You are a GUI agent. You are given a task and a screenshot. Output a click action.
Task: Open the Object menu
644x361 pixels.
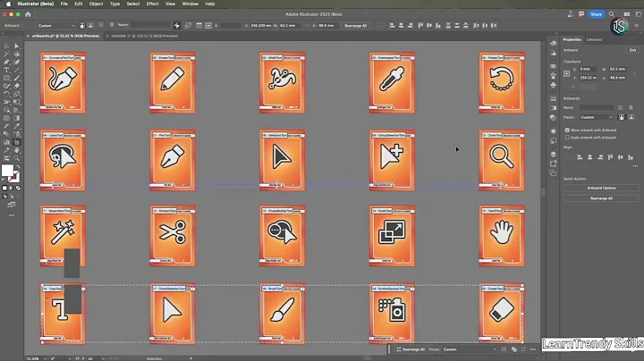tap(96, 4)
